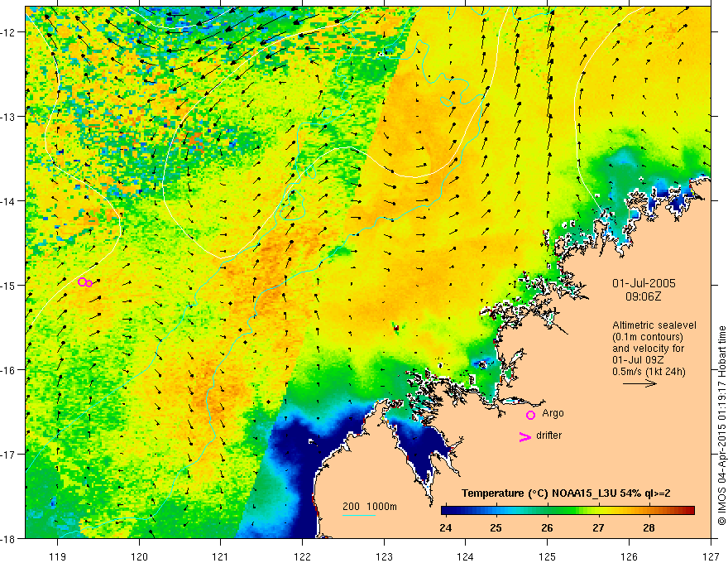Viewport: 728px width, 563px height.
Task: Click the 'drifter' legend label
Action: (548, 435)
